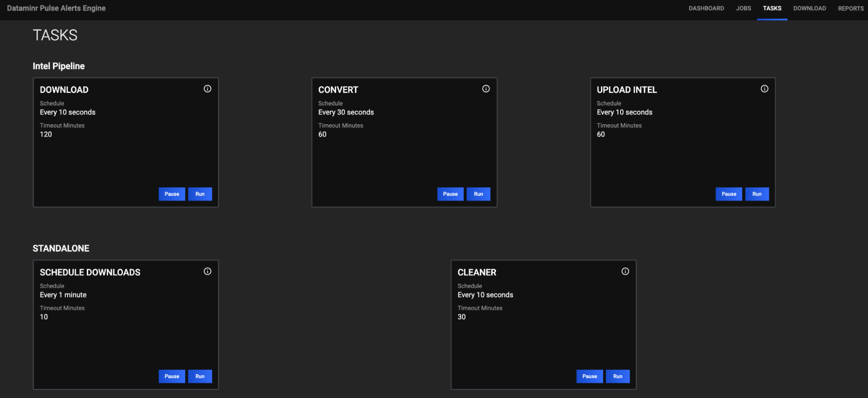The image size is (868, 398).
Task: Click timeout value 60 on UPLOAD INTEL card
Action: [601, 134]
